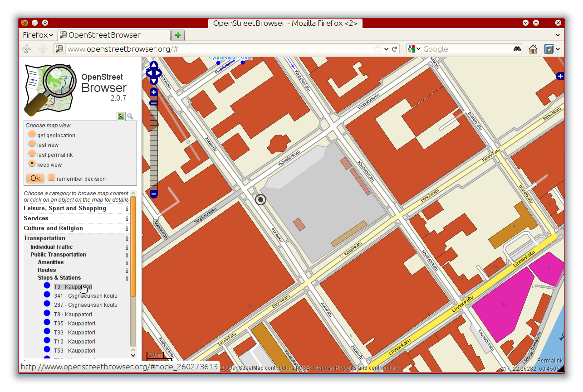Viewport: 583px width, 392px height.
Task: Open the layer switcher plus button on the map
Action: tap(560, 76)
